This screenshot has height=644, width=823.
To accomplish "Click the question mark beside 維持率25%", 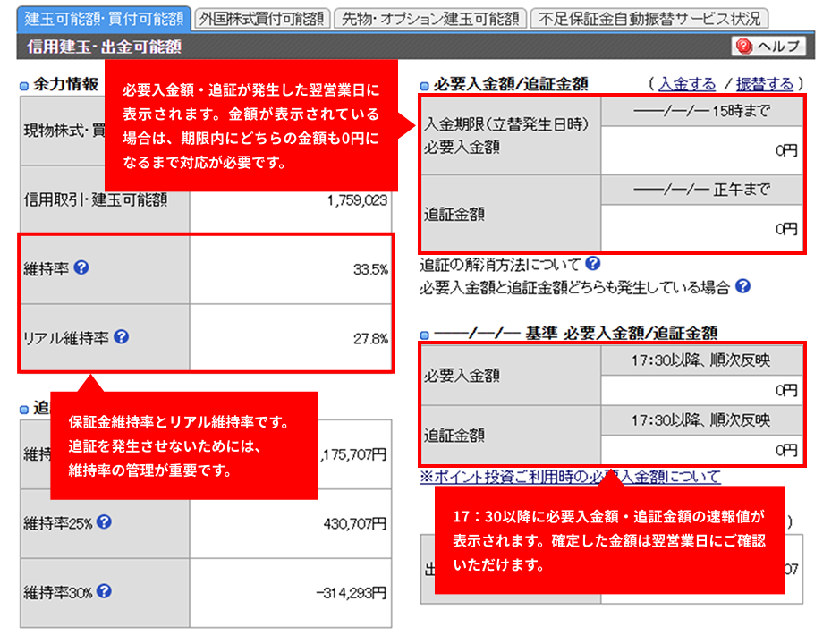I will pyautogui.click(x=104, y=521).
